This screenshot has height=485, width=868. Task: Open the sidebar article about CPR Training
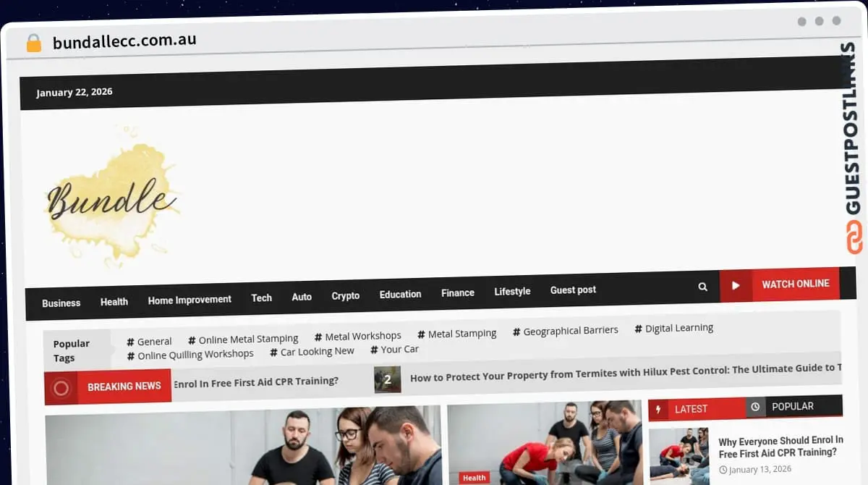pyautogui.click(x=780, y=447)
